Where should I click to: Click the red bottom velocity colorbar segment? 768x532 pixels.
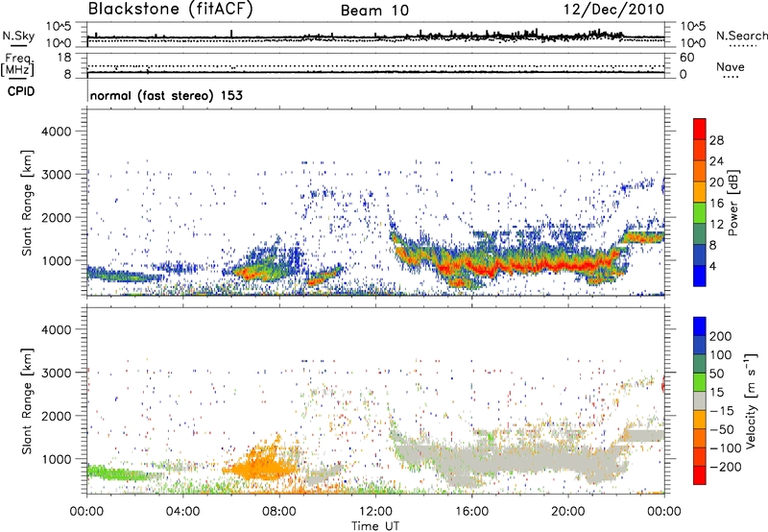[700, 475]
